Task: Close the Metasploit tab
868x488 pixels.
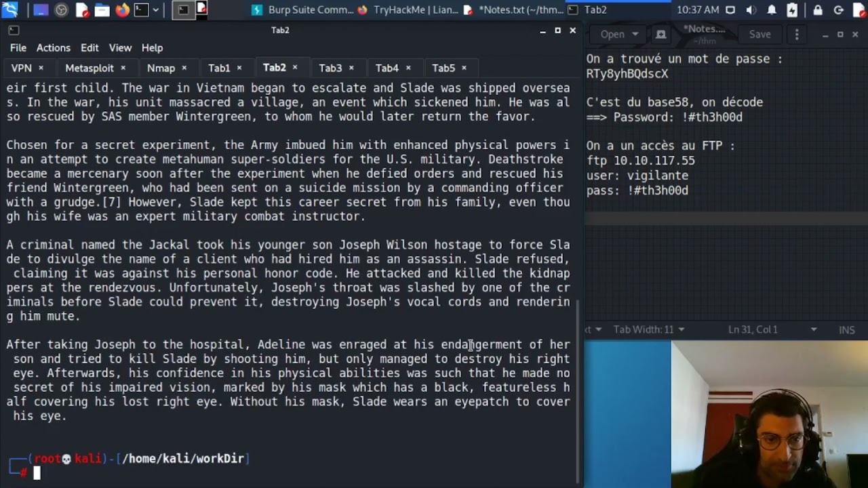Action: point(123,68)
